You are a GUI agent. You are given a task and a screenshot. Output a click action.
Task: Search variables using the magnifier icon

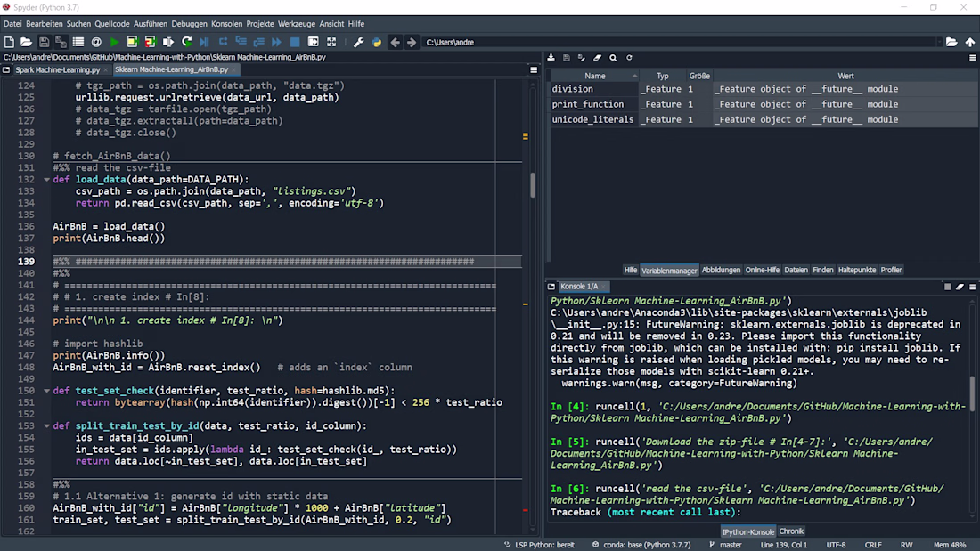click(x=613, y=58)
